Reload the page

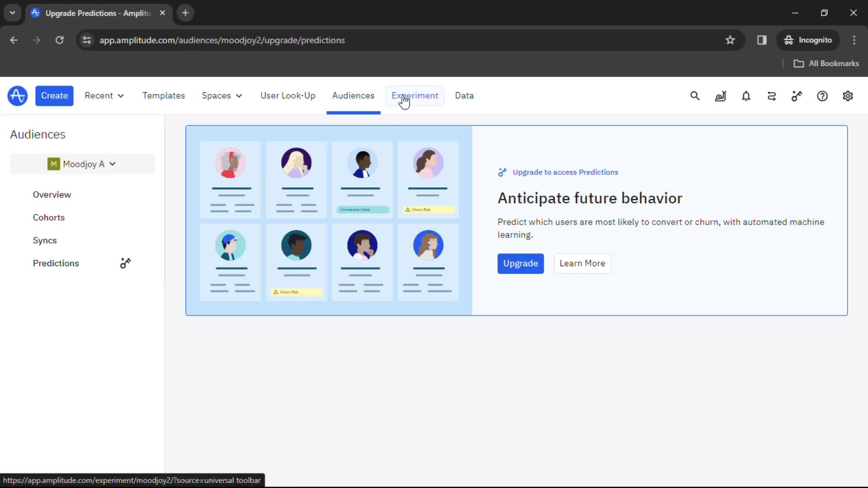(59, 40)
